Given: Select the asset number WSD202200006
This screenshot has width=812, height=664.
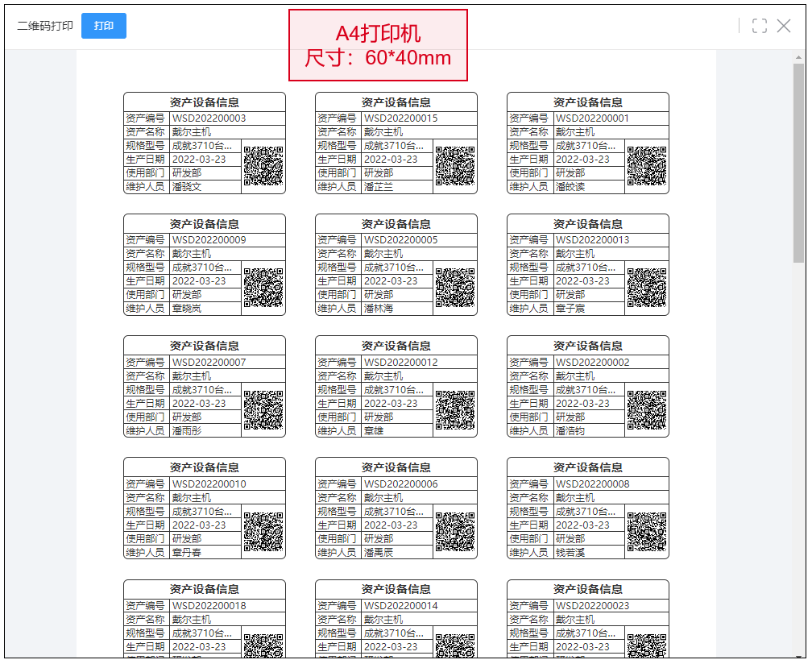Looking at the screenshot, I should (x=400, y=484).
